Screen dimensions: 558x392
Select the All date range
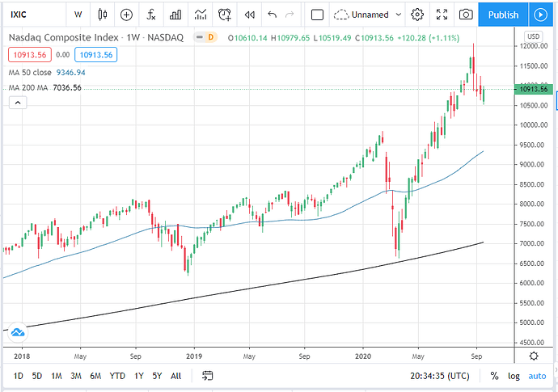(175, 376)
